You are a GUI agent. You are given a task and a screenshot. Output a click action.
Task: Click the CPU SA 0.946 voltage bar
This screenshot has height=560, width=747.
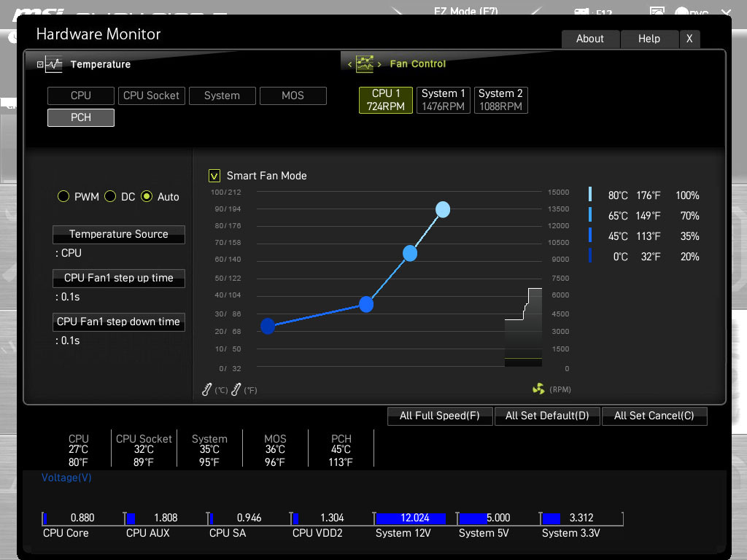(x=249, y=518)
